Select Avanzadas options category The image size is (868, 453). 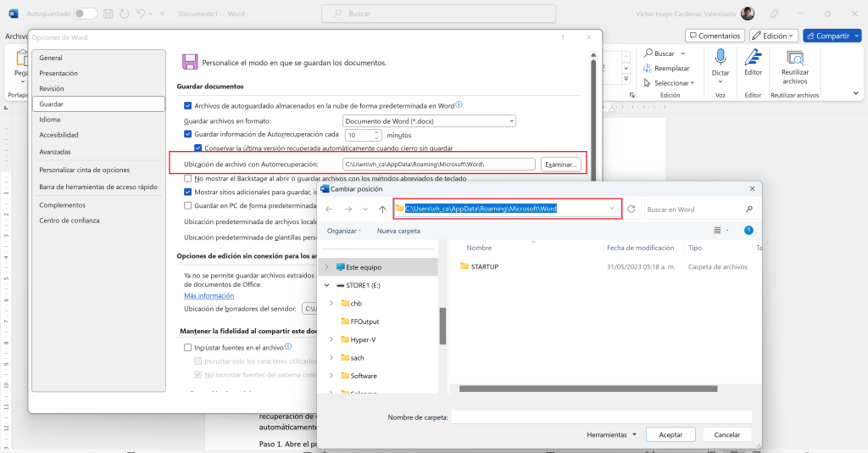point(98,152)
